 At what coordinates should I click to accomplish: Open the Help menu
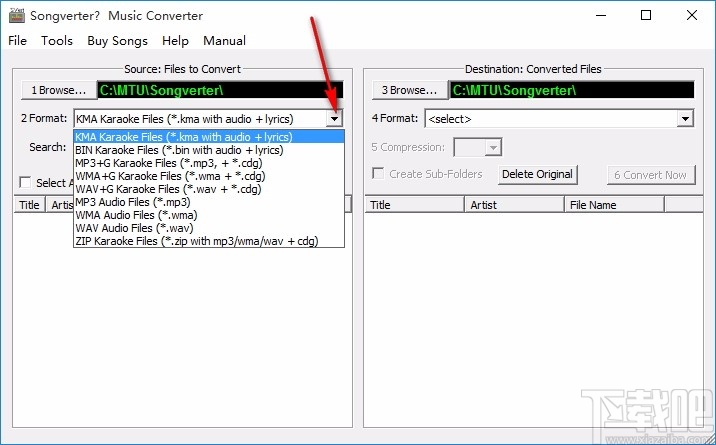tap(175, 41)
